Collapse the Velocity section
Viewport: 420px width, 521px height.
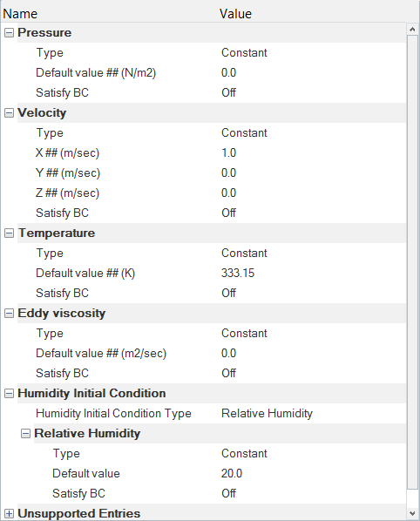(9, 112)
